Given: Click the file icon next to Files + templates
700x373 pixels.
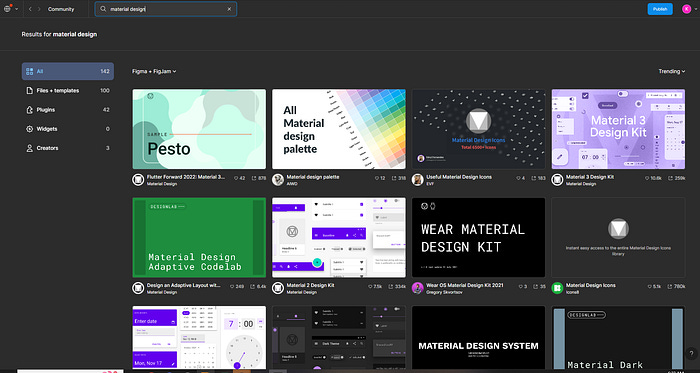Looking at the screenshot, I should [x=29, y=91].
